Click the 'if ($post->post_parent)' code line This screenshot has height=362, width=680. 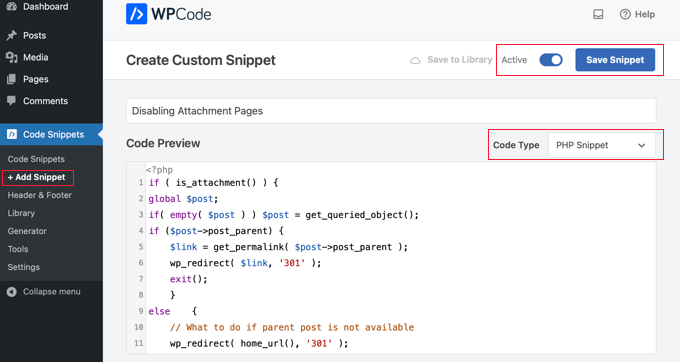click(x=216, y=231)
